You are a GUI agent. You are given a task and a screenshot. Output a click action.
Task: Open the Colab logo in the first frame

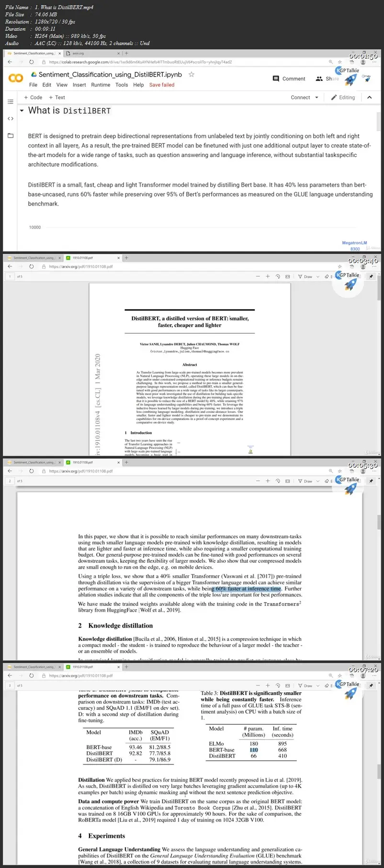(16, 78)
